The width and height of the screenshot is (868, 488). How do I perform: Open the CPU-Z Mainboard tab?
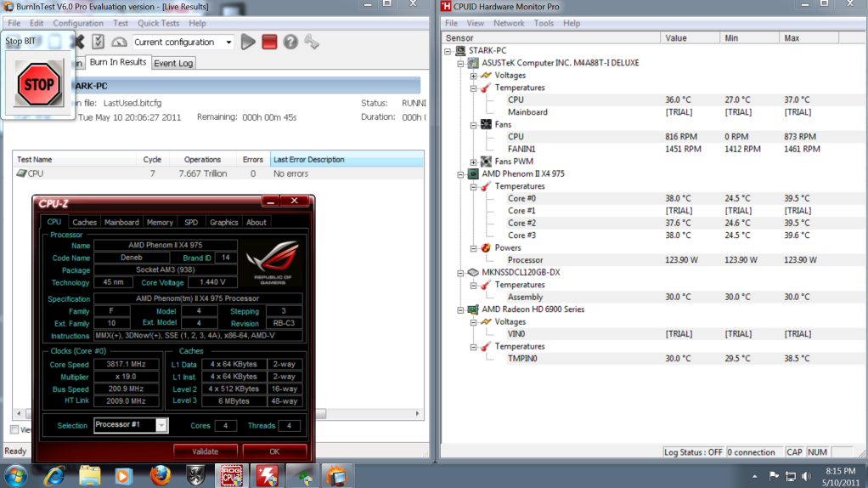(x=121, y=222)
